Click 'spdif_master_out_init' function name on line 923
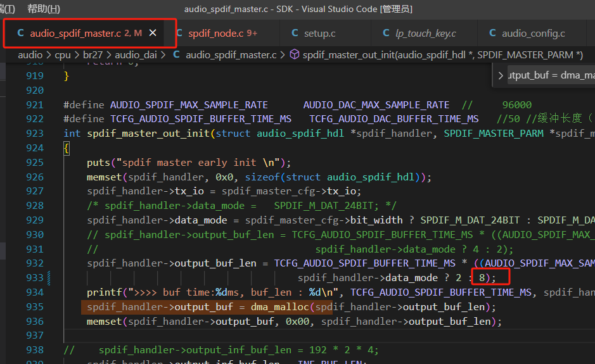The height and width of the screenshot is (364, 595). pos(148,134)
